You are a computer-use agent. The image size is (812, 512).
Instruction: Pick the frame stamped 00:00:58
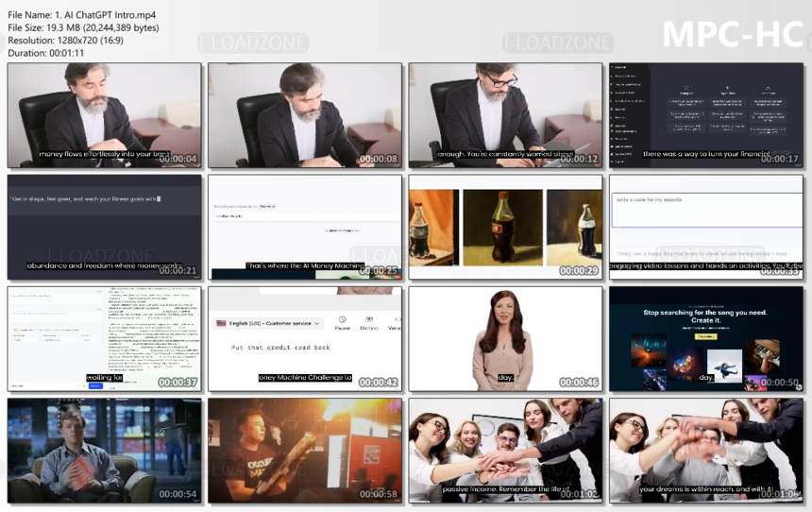coord(305,451)
